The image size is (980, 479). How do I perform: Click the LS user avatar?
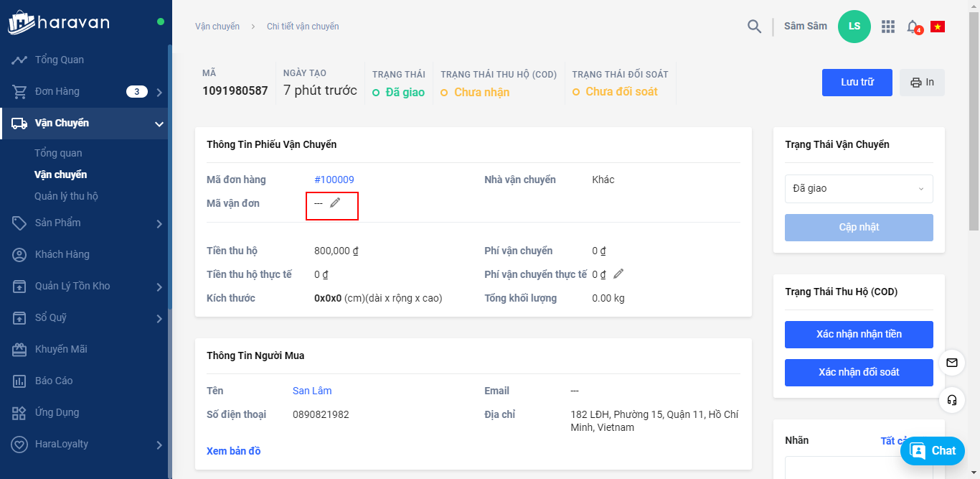pos(854,27)
